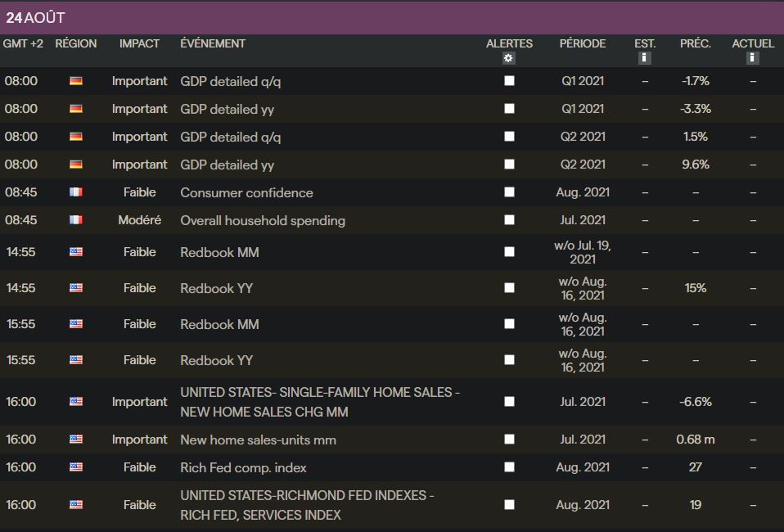Toggle alert for 14:55 Redbook MM
Image resolution: width=784 pixels, height=532 pixels.
point(509,251)
